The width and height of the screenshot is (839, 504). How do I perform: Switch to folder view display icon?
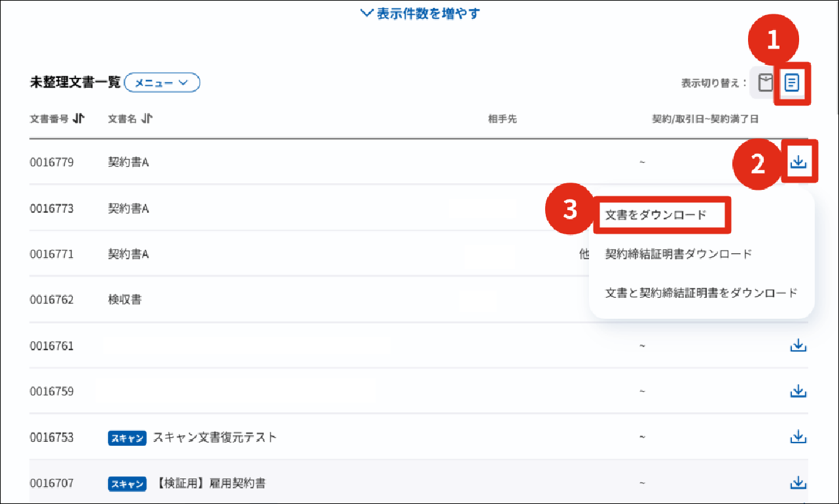[765, 82]
